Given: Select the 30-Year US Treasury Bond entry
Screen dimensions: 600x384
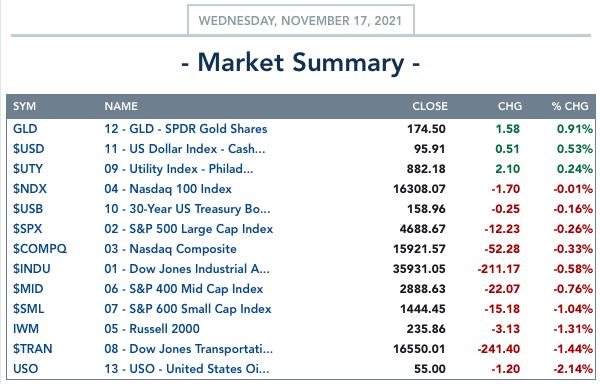Looking at the screenshot, I should (187, 208).
